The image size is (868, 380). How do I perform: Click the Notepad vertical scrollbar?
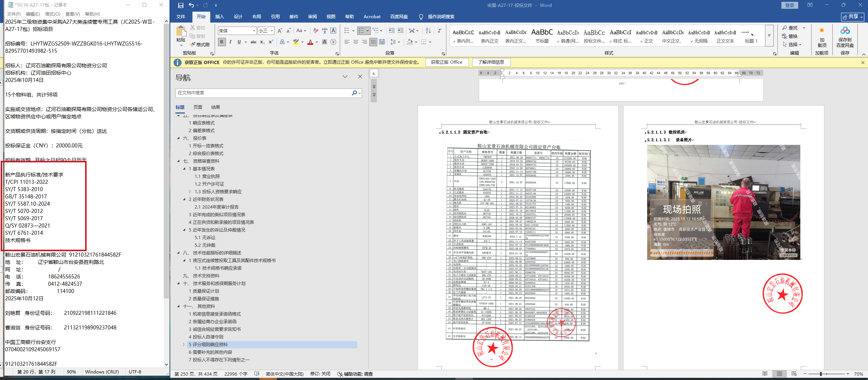click(166, 192)
